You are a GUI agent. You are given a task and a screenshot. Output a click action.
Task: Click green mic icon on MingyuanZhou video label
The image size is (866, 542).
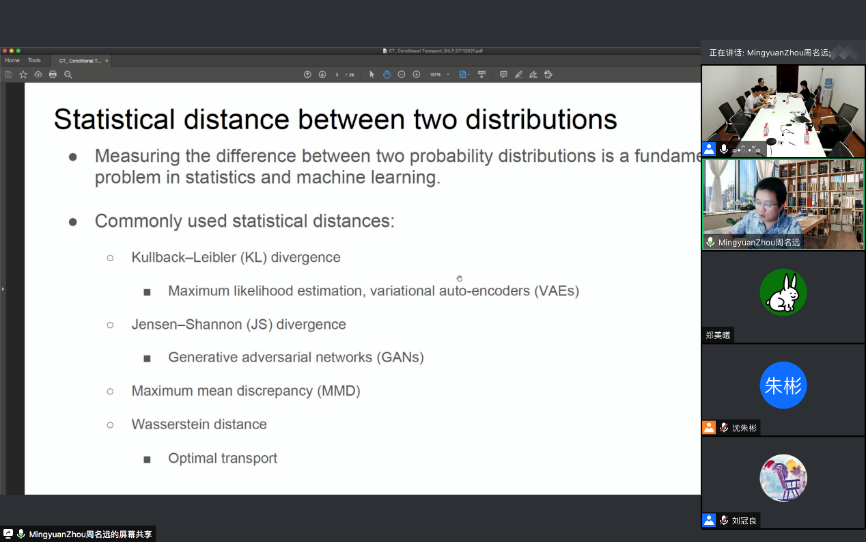pos(710,242)
